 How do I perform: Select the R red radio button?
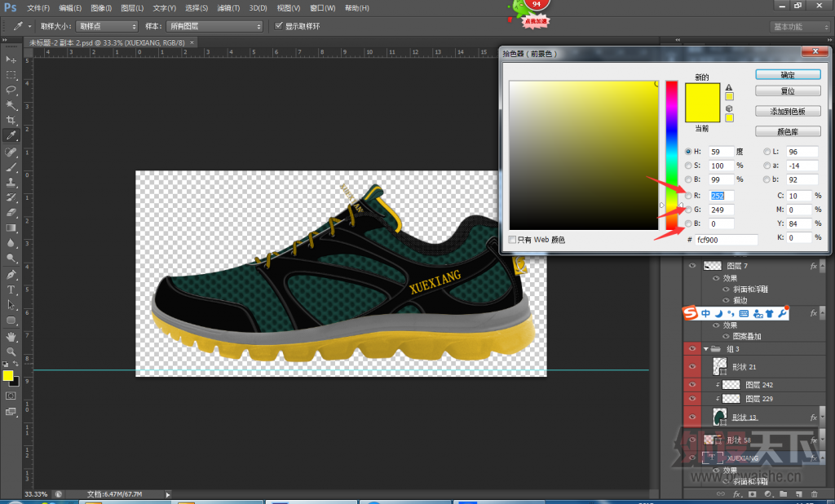pos(688,196)
